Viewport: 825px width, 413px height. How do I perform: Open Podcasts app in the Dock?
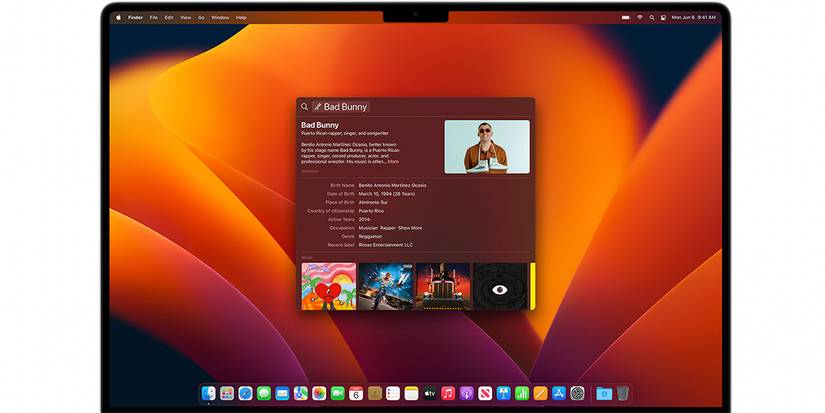[x=467, y=393]
